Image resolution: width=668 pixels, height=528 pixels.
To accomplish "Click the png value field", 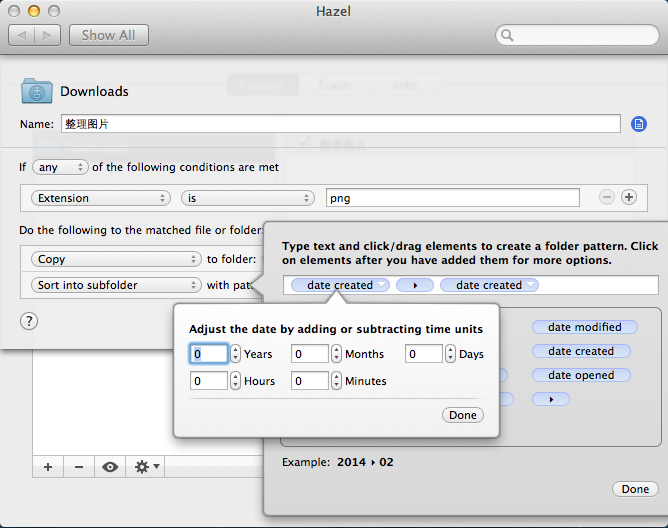I will pyautogui.click(x=452, y=198).
